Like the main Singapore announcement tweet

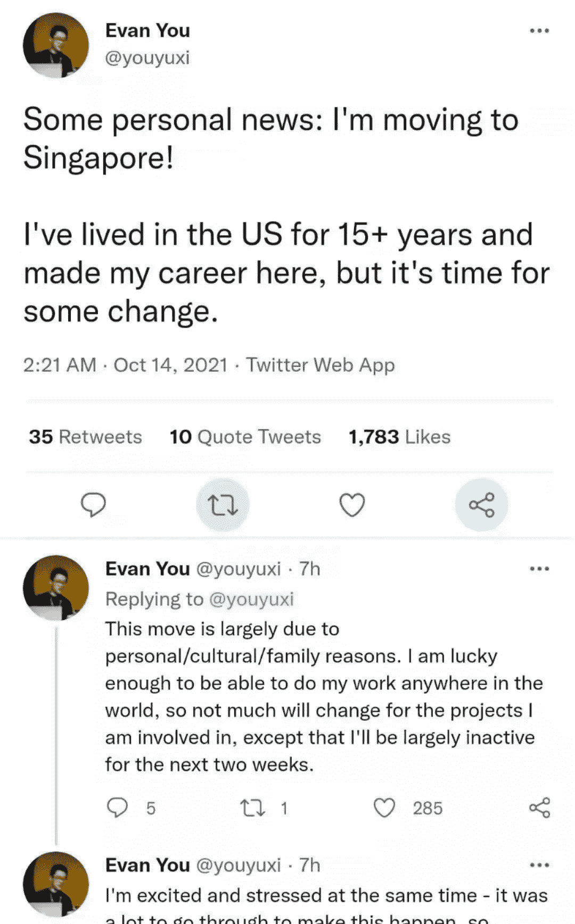tap(352, 505)
